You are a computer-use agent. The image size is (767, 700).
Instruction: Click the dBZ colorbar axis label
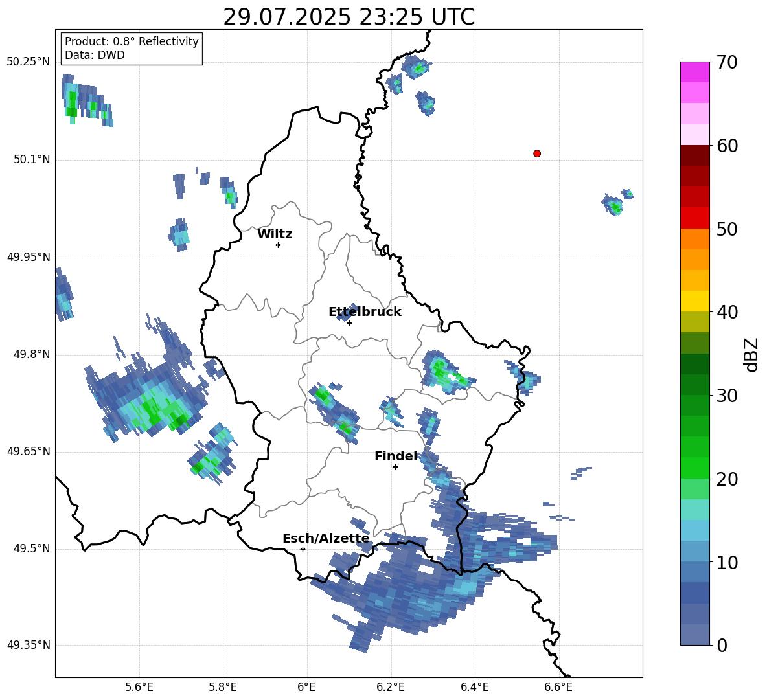click(751, 354)
